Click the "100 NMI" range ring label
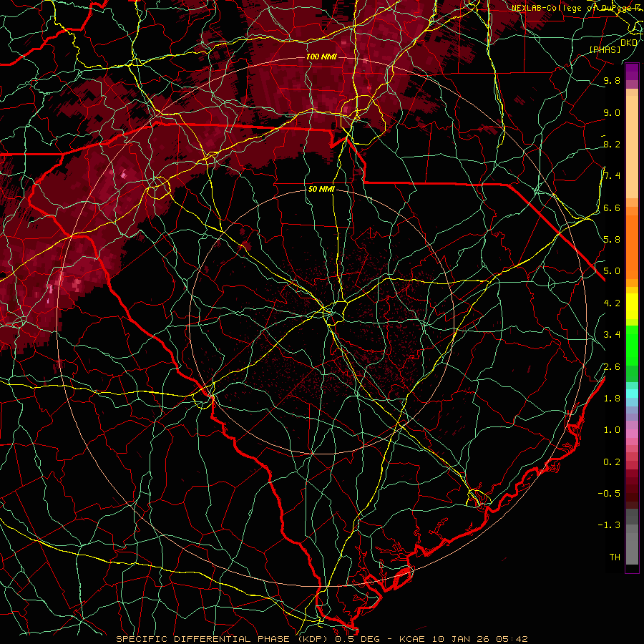Image resolution: width=644 pixels, height=644 pixels. (321, 57)
